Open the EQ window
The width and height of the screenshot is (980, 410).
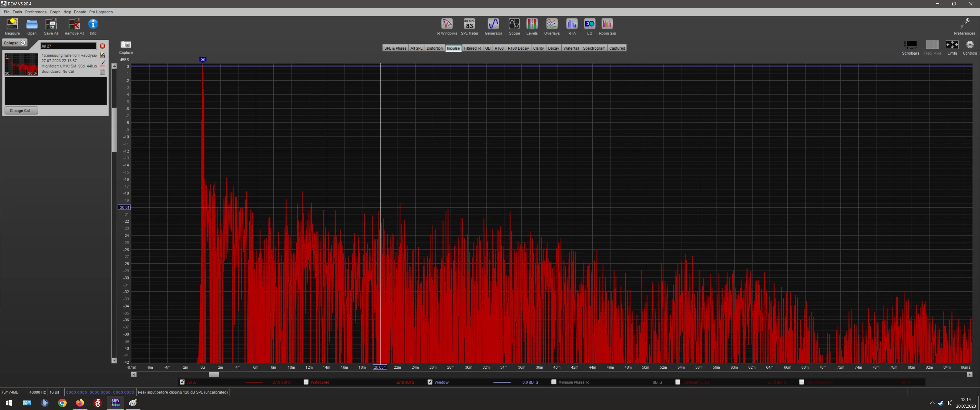pos(589,27)
